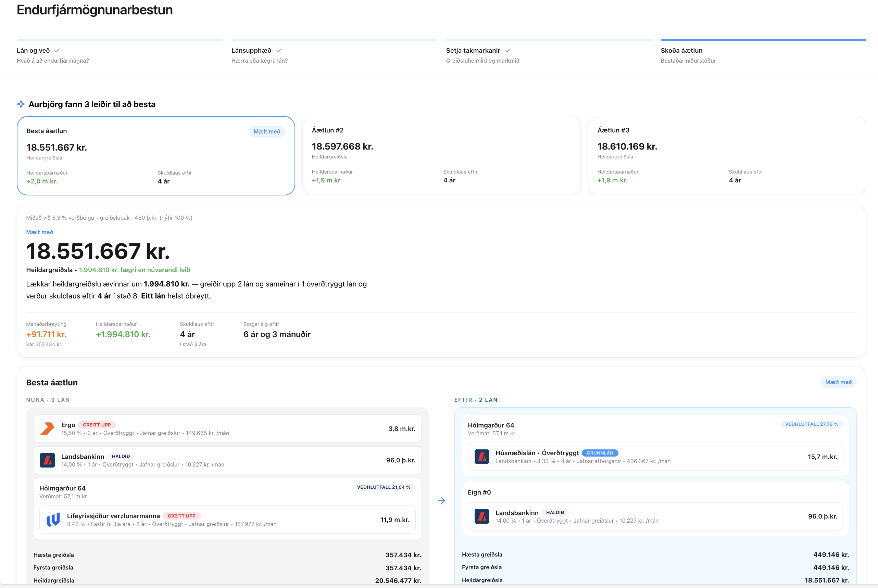Click the green '1.994.810 kr. lægri en núverandi leið' text
The image size is (878, 588).
135,270
